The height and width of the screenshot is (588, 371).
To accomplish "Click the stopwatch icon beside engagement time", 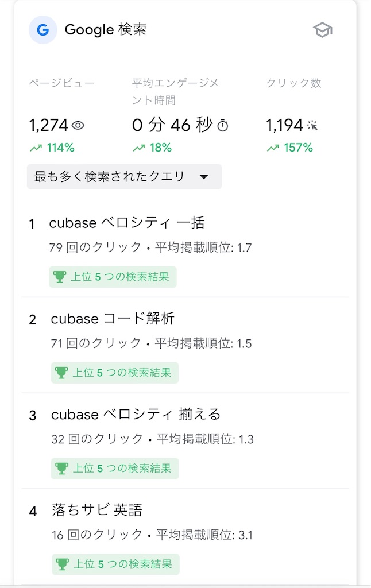I will (x=224, y=125).
